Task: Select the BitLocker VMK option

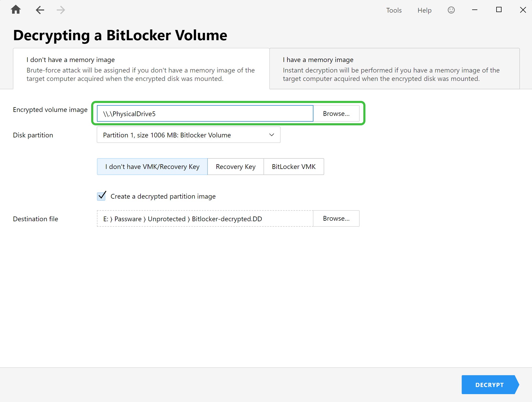Action: point(294,167)
